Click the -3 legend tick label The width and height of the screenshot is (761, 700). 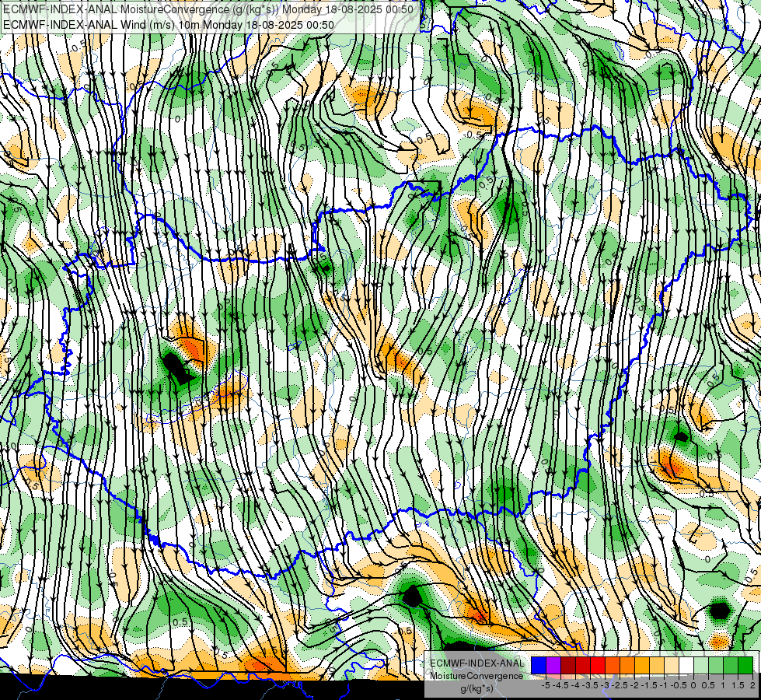point(606,685)
